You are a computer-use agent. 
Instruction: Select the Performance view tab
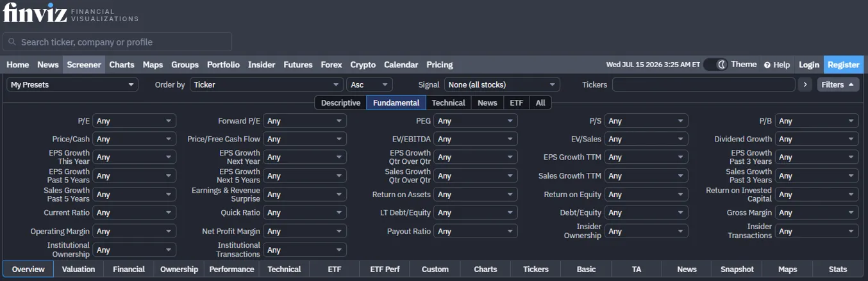pyautogui.click(x=231, y=269)
